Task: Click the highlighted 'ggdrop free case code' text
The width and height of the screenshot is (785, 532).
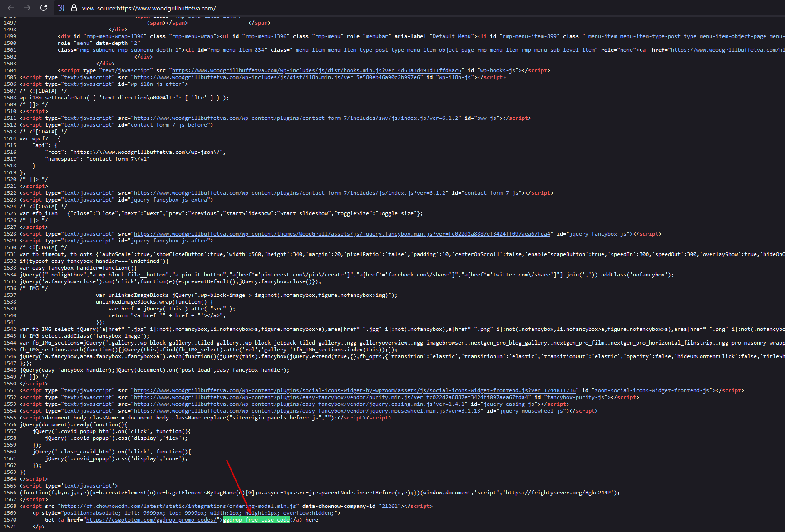Action: click(x=256, y=520)
